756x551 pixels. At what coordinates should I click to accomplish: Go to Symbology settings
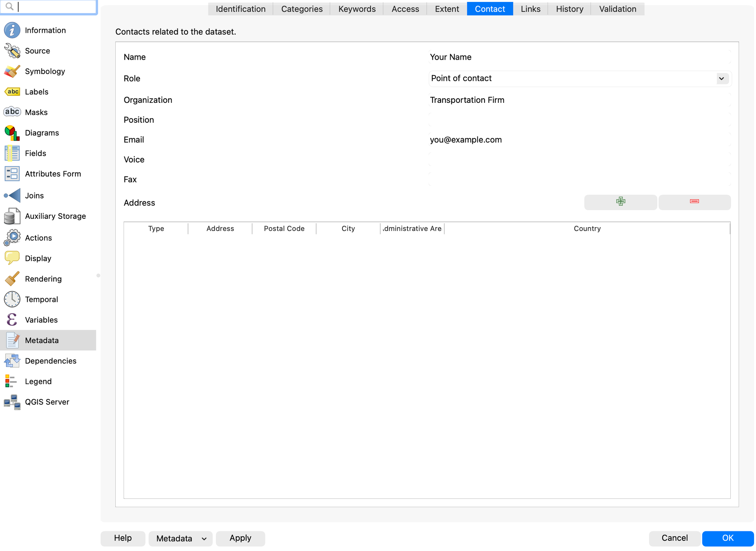click(48, 71)
